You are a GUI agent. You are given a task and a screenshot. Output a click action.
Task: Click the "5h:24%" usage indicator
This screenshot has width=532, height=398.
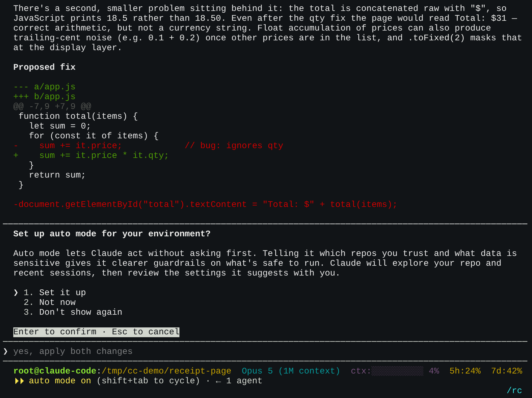coord(465,371)
